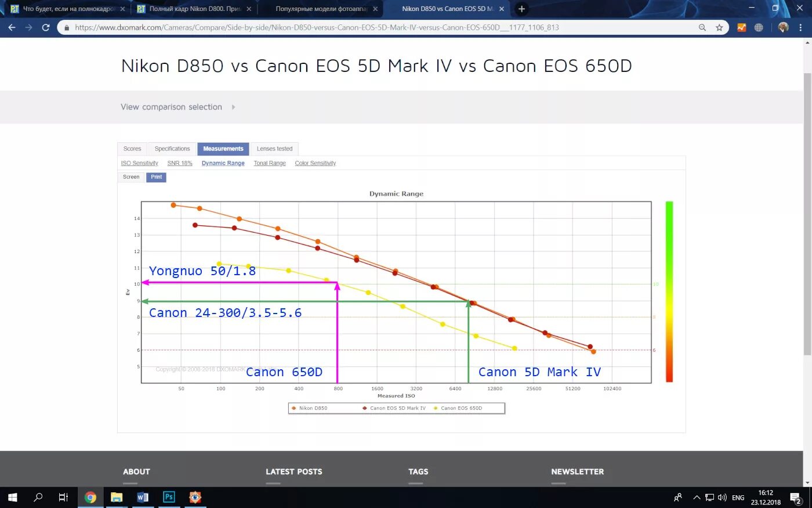The image size is (812, 508).
Task: Switch to Chrome in the taskbar
Action: 90,498
